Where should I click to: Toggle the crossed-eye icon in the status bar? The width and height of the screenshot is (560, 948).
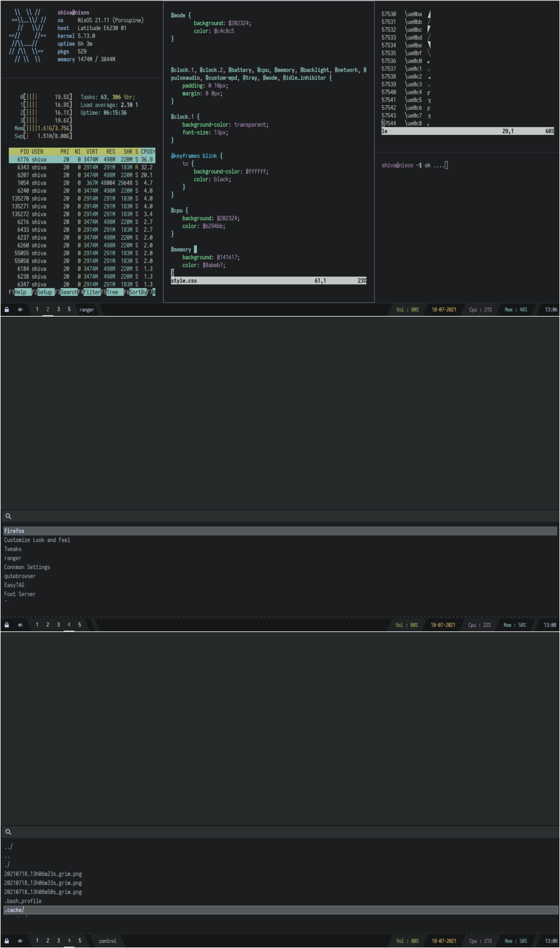pyautogui.click(x=20, y=310)
